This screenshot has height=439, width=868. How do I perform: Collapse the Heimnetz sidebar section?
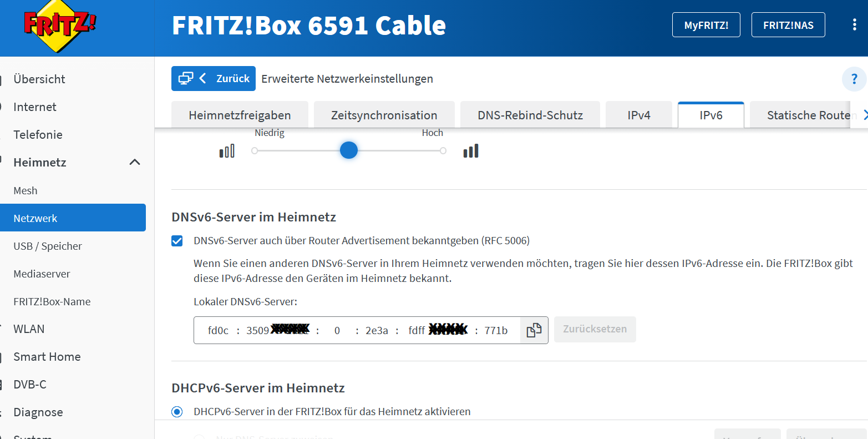(x=134, y=162)
